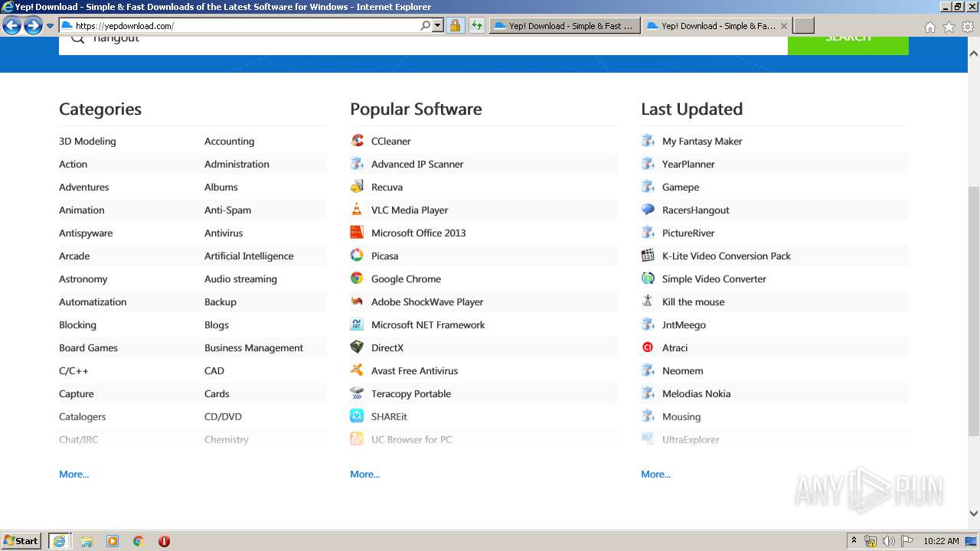Open the My Fantasy Maker link

(702, 141)
